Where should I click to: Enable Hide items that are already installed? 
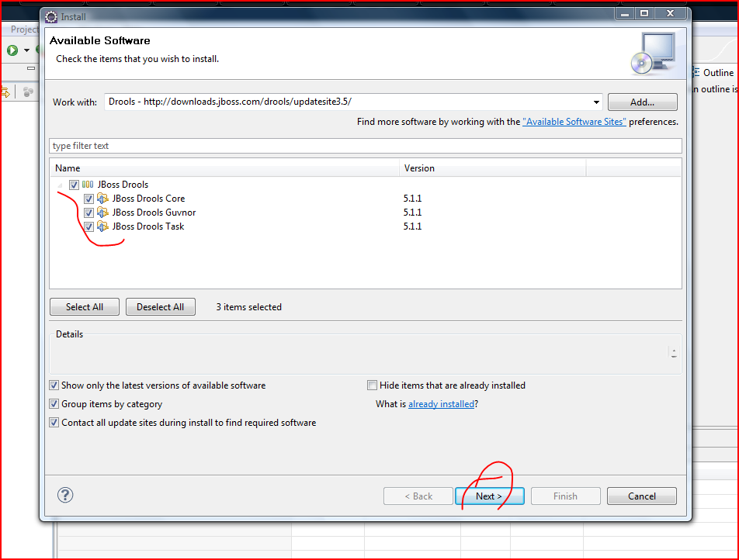click(x=373, y=385)
